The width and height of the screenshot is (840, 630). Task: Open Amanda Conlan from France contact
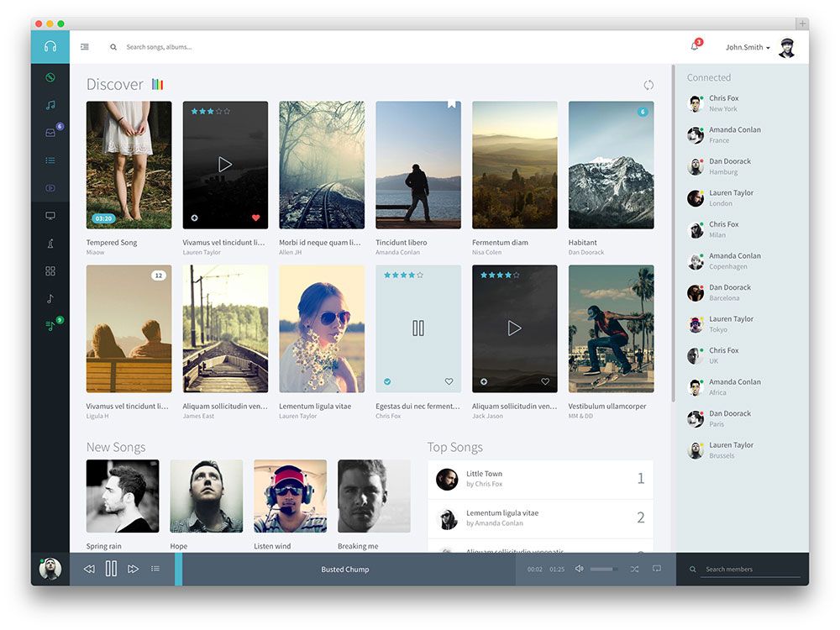pos(742,135)
